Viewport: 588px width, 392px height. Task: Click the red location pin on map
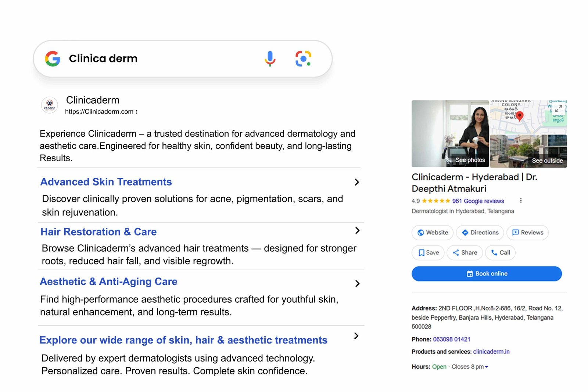pyautogui.click(x=519, y=116)
